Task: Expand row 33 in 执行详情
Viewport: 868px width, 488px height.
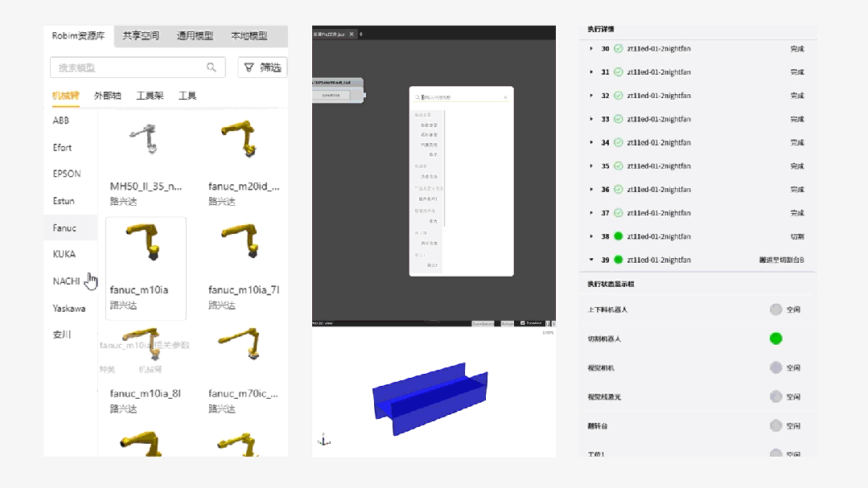Action: 591,119
